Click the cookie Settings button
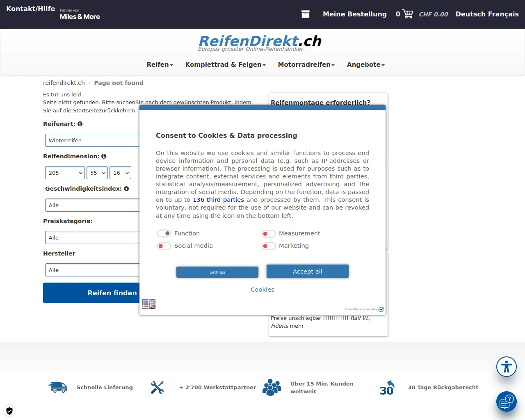This screenshot has width=525, height=420. click(217, 272)
